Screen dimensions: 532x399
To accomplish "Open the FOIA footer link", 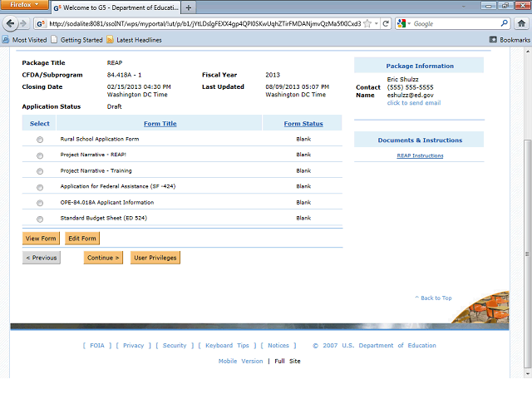I will click(97, 346).
